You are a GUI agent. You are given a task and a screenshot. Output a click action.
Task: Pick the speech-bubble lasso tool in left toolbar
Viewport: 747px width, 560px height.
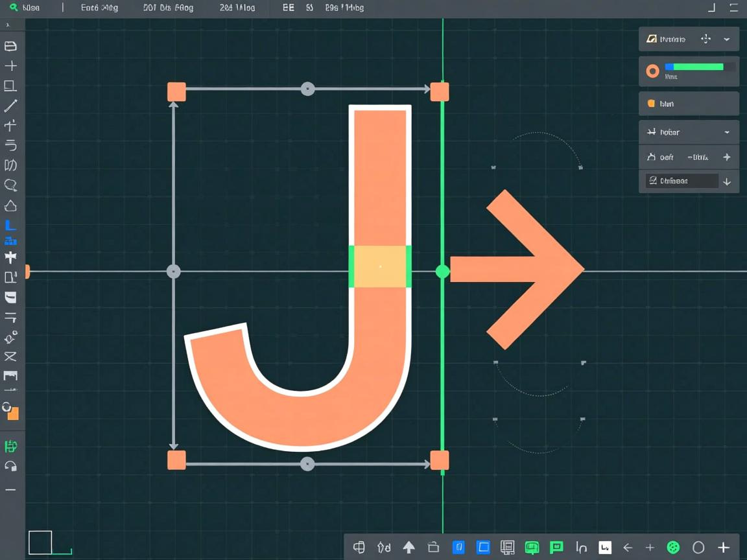[x=10, y=185]
